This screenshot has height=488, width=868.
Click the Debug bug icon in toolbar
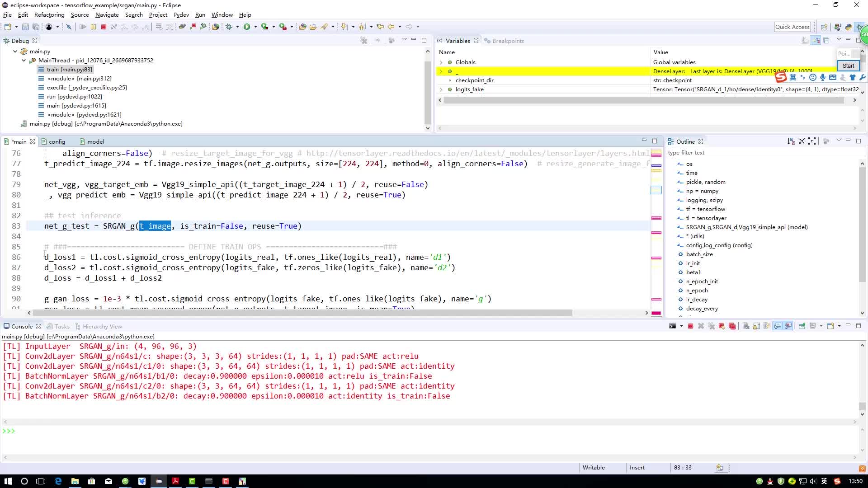(x=229, y=27)
